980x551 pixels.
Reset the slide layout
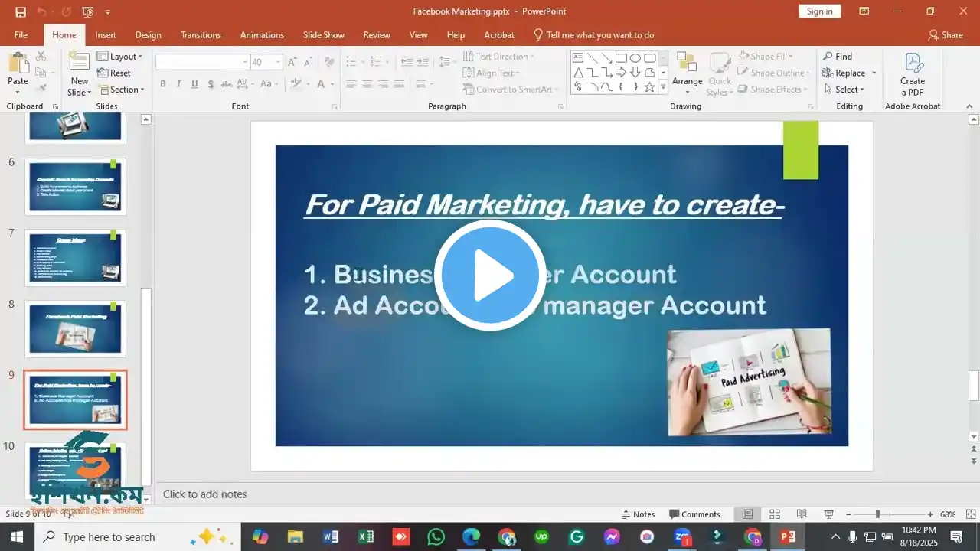114,73
